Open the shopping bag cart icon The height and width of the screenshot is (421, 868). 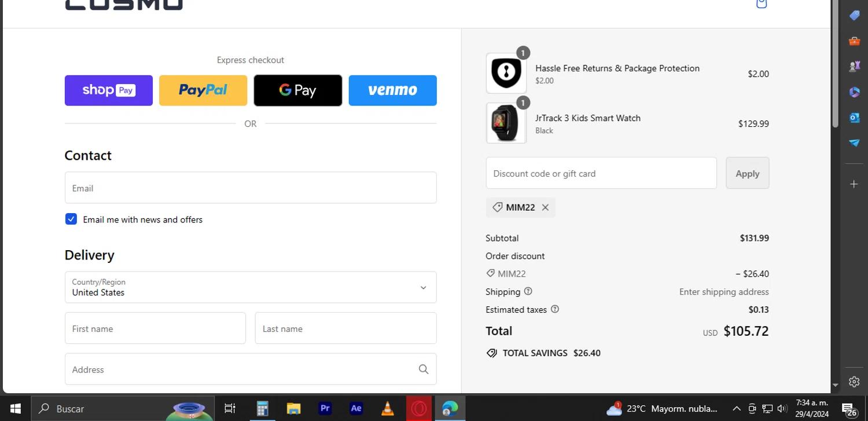762,3
